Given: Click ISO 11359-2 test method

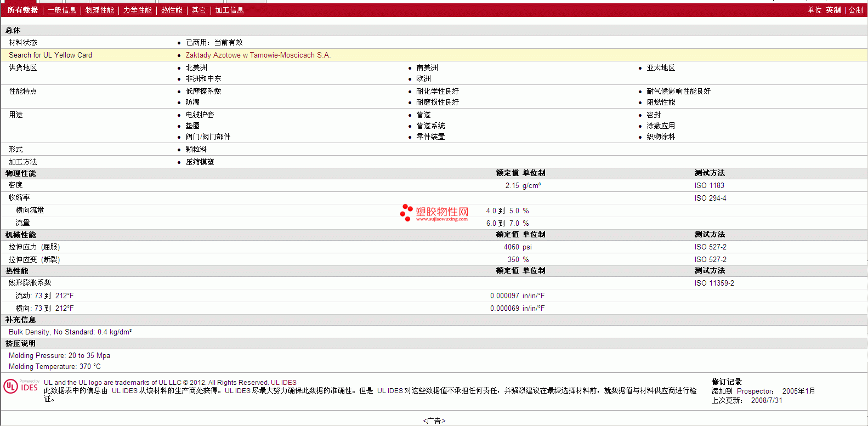Looking at the screenshot, I should coord(714,283).
